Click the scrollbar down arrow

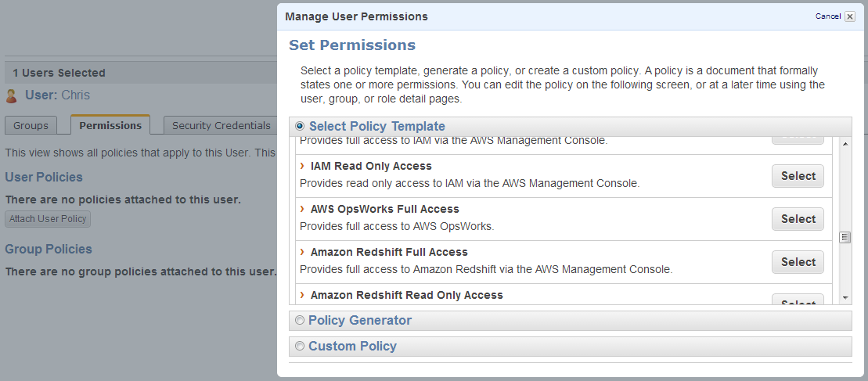pos(845,297)
